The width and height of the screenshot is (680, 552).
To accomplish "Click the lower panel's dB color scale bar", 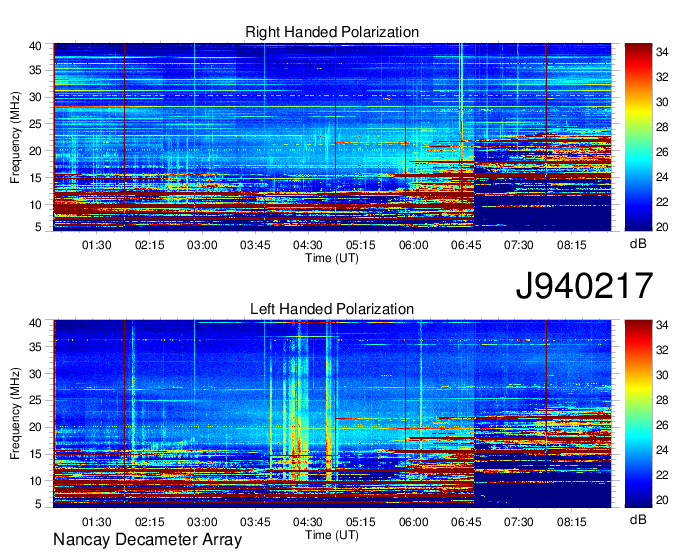I will (x=638, y=414).
